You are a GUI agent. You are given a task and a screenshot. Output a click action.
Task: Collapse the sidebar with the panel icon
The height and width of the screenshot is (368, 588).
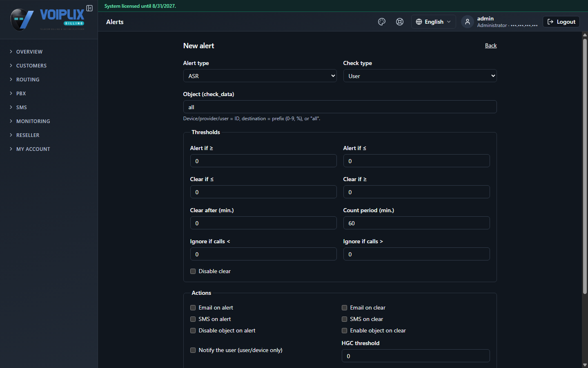click(89, 8)
